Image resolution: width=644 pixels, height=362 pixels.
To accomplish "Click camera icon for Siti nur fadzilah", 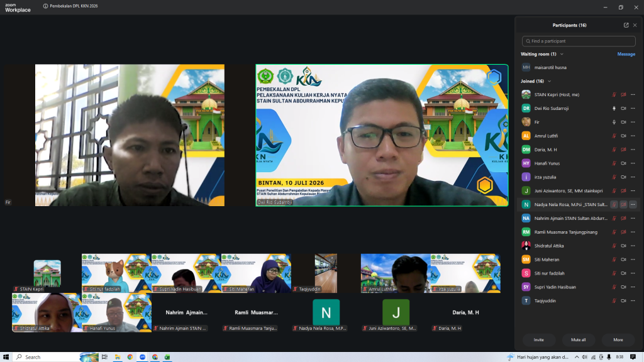I will pyautogui.click(x=623, y=273).
